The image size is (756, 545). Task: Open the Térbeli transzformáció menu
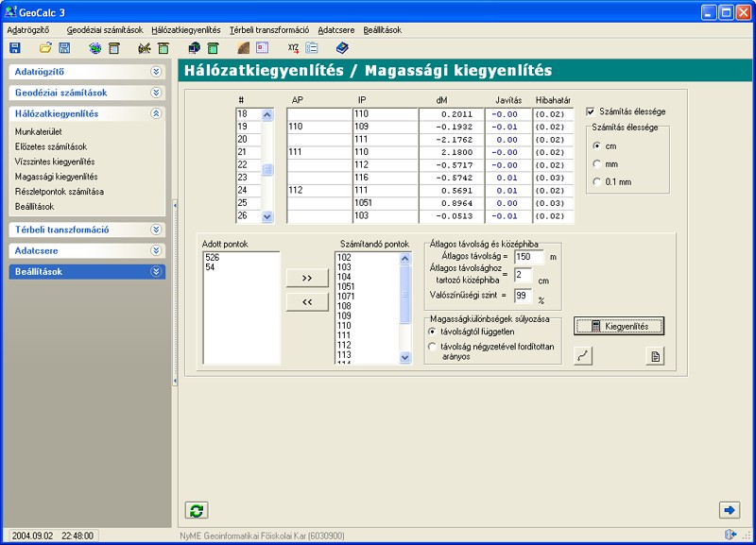[x=269, y=30]
